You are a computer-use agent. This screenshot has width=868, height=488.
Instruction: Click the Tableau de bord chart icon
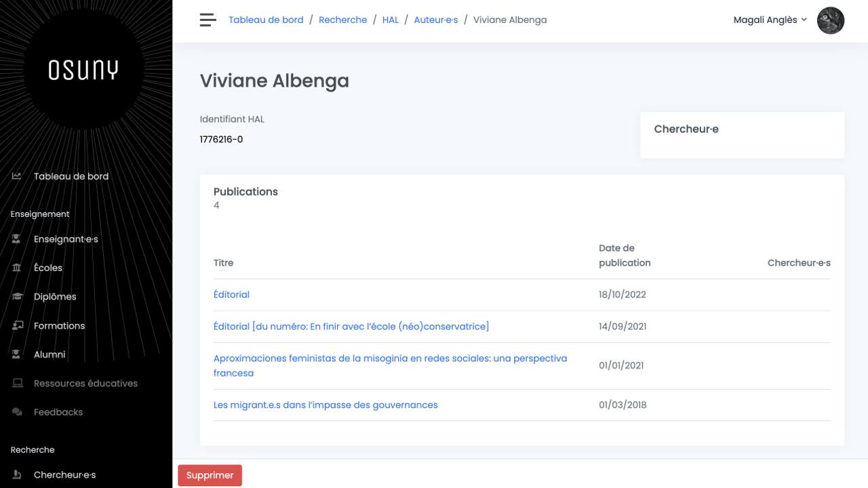pos(17,176)
